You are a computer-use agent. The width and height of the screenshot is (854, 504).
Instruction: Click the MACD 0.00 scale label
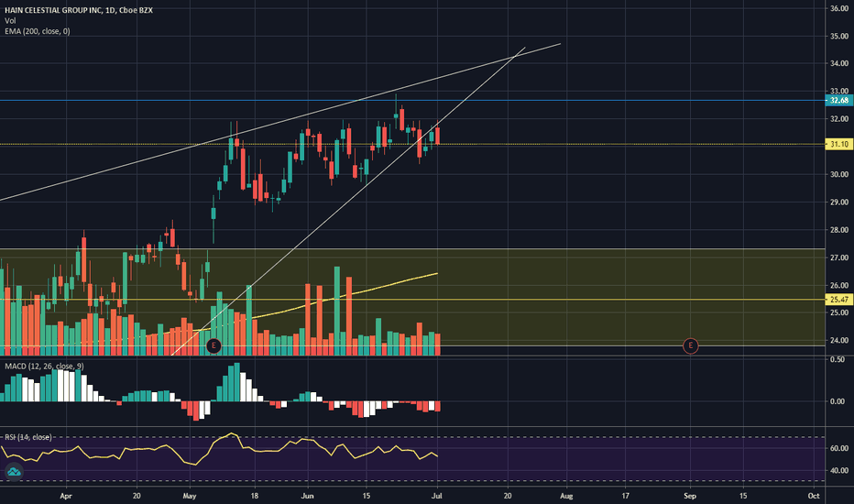pos(838,401)
